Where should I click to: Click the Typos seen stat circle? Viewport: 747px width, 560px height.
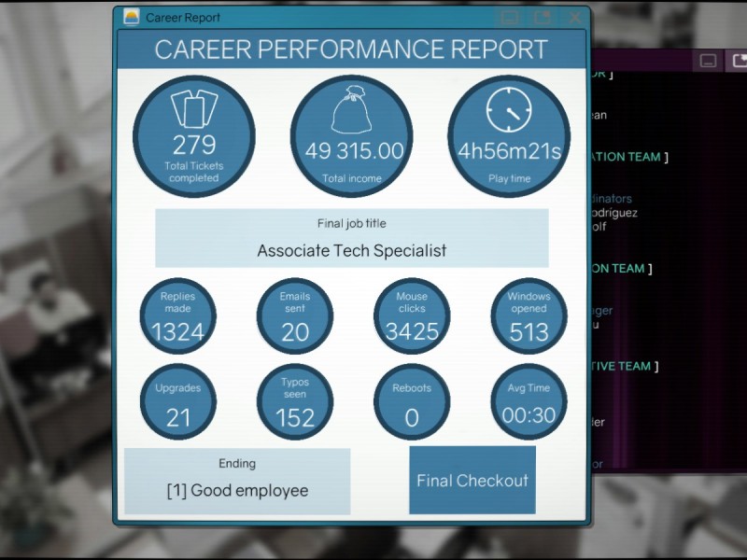coord(295,401)
